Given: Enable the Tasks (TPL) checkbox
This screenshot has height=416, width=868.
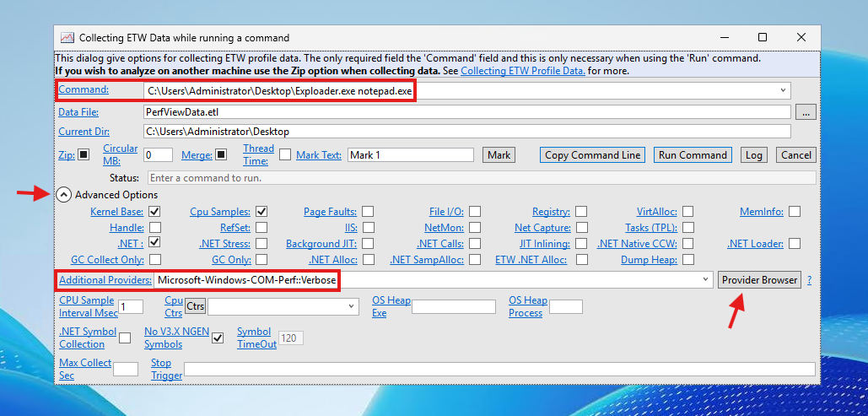Looking at the screenshot, I should [688, 228].
